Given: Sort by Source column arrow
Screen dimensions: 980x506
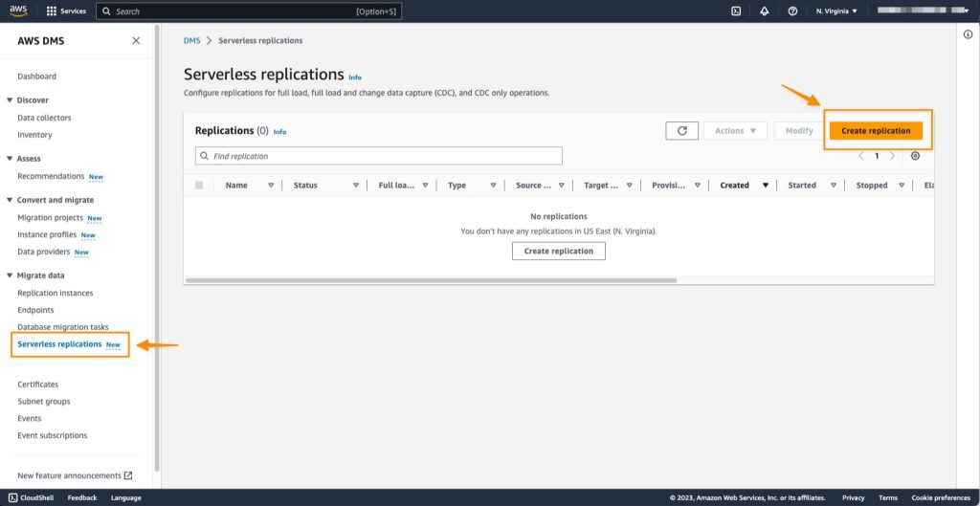Looking at the screenshot, I should [x=561, y=186].
